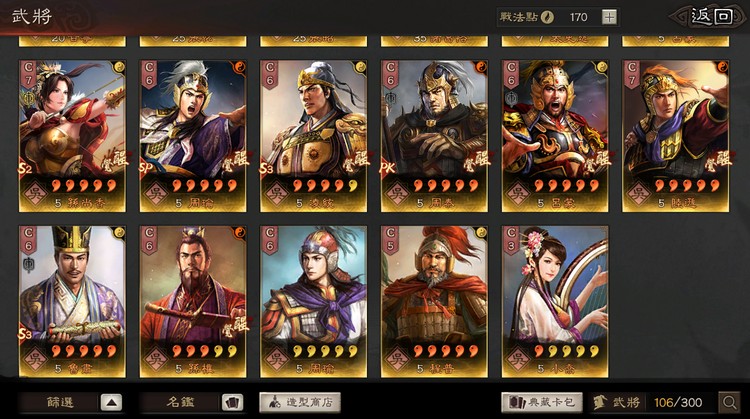Open the 典藏卡包 card pack
The width and height of the screenshot is (750, 419).
coord(542,403)
